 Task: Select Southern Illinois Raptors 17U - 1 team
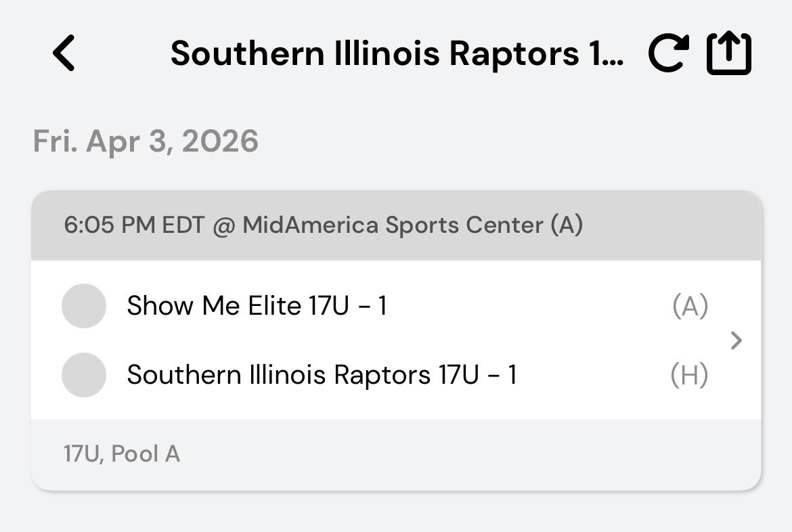click(x=322, y=374)
